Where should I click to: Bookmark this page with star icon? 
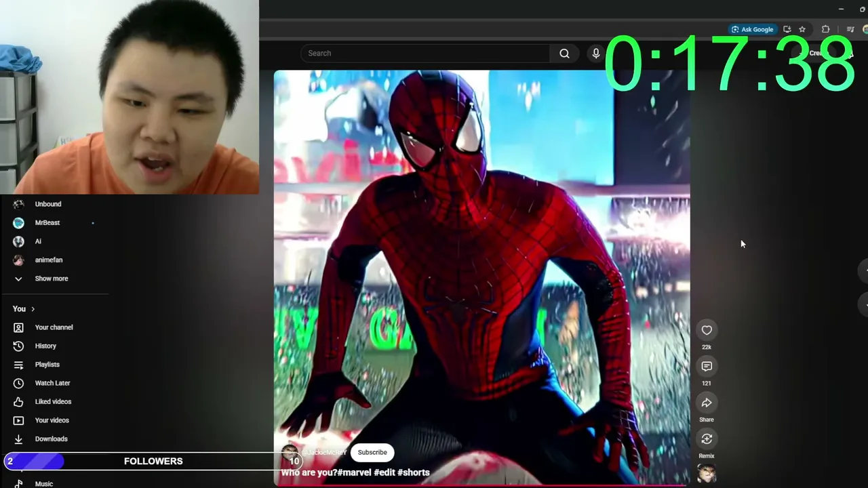click(802, 30)
